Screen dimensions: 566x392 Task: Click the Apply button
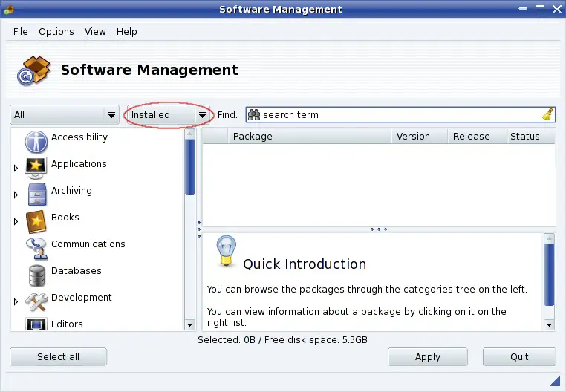(428, 356)
